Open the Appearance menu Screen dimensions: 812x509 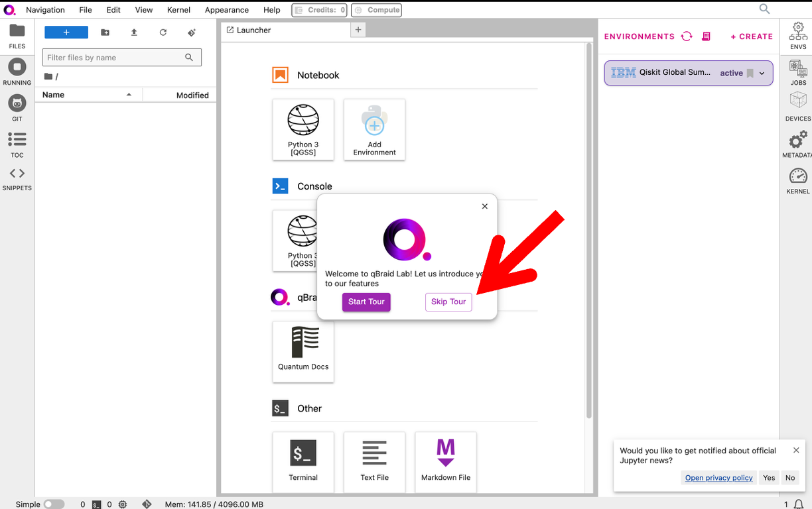pyautogui.click(x=227, y=10)
